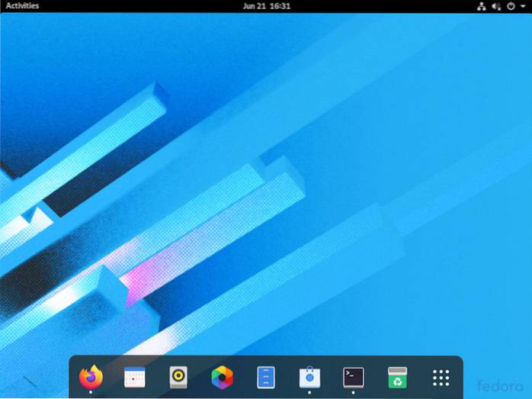
Task: Open the Files manager icon
Action: click(265, 377)
